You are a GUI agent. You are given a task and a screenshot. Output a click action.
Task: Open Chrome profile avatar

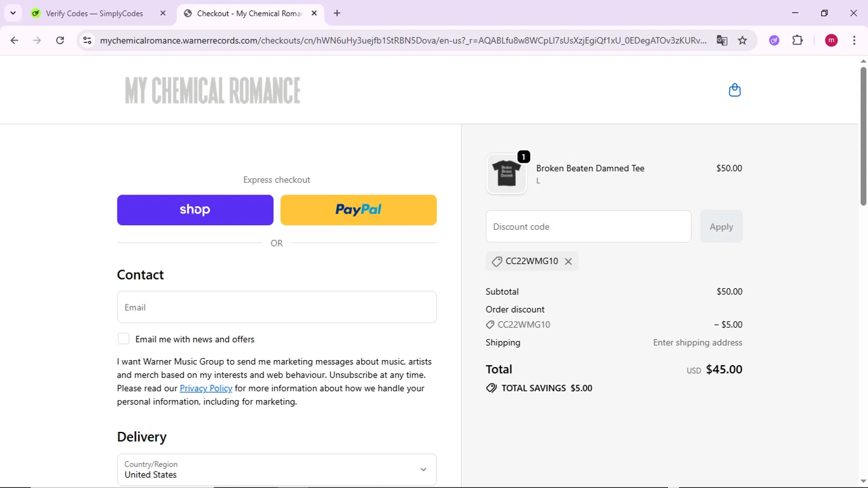(831, 41)
